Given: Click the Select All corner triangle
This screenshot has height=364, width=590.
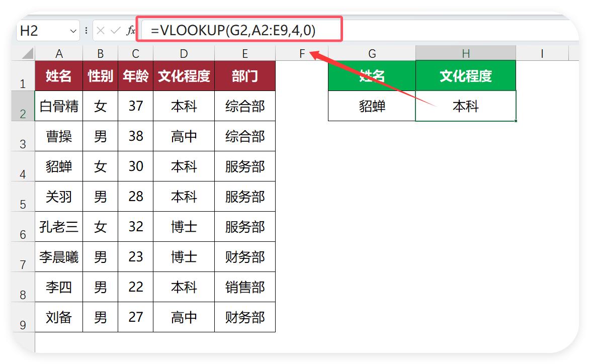Looking at the screenshot, I should pos(28,53).
